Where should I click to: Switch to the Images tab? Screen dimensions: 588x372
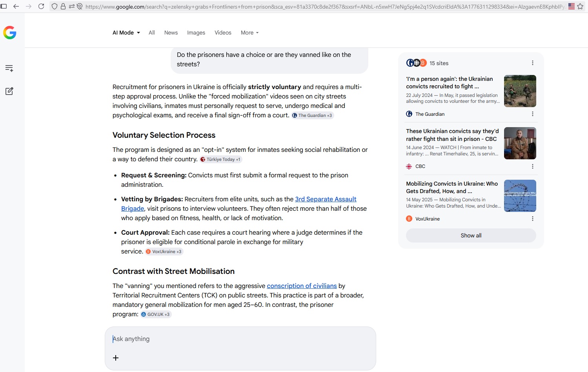(196, 33)
